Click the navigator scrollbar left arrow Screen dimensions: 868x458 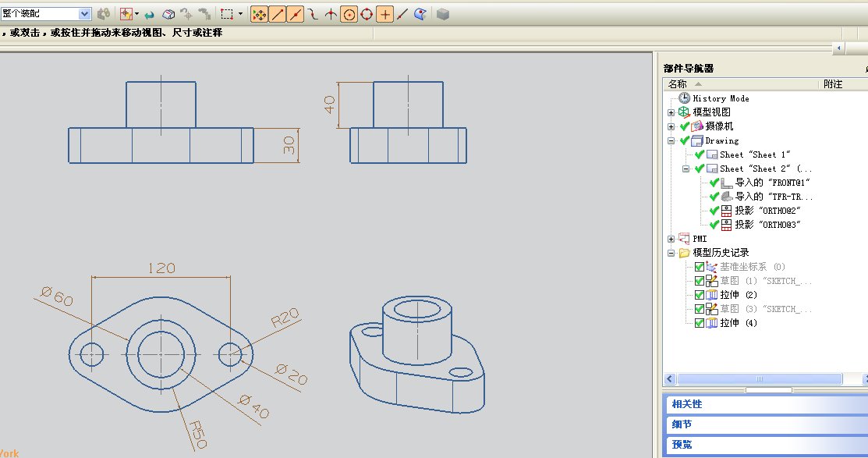[x=670, y=378]
